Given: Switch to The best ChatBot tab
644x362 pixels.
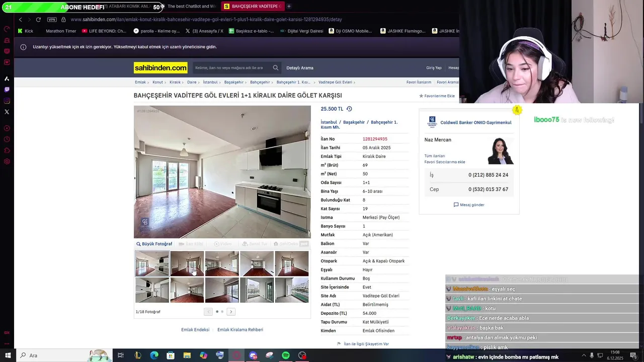Looking at the screenshot, I should (189, 6).
